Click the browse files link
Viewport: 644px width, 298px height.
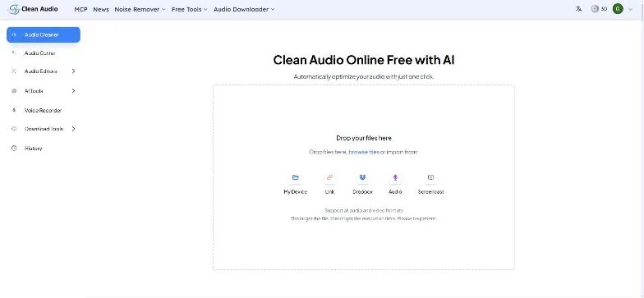(x=364, y=152)
